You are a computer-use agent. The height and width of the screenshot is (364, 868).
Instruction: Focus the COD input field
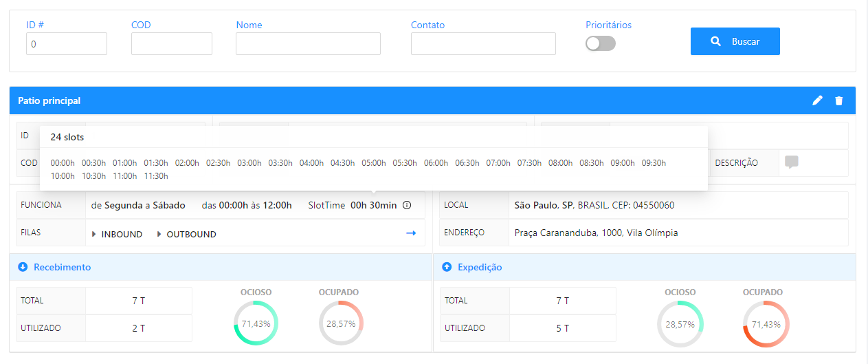coord(171,43)
